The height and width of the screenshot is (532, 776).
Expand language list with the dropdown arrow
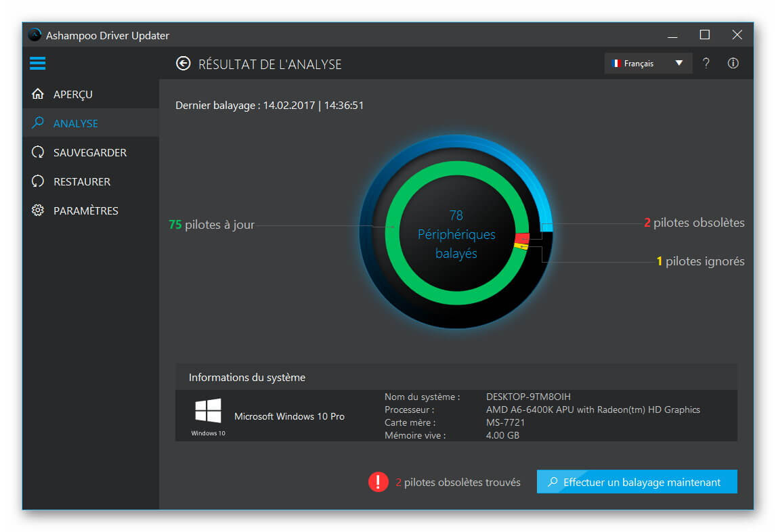[679, 64]
